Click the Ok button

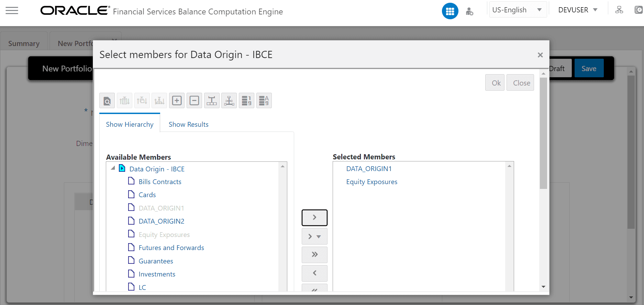click(495, 83)
